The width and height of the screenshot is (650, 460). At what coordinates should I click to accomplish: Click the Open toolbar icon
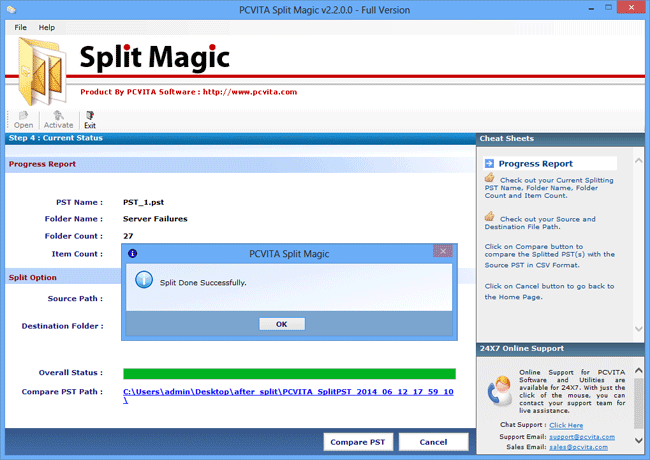point(23,120)
